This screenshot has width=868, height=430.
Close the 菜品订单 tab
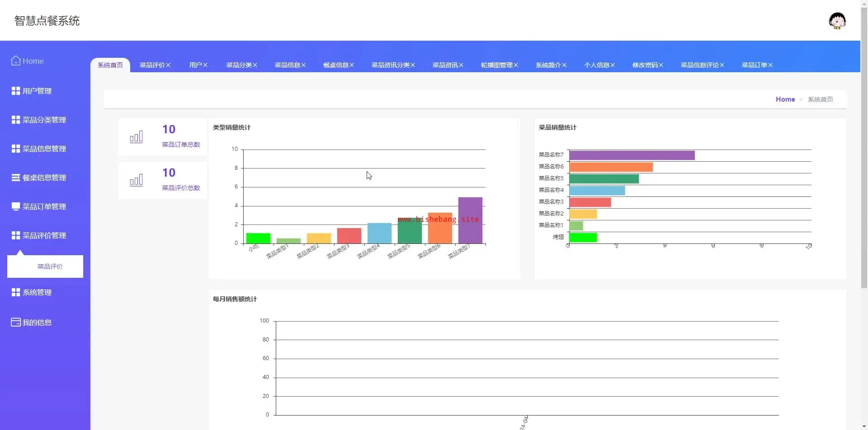coord(770,65)
